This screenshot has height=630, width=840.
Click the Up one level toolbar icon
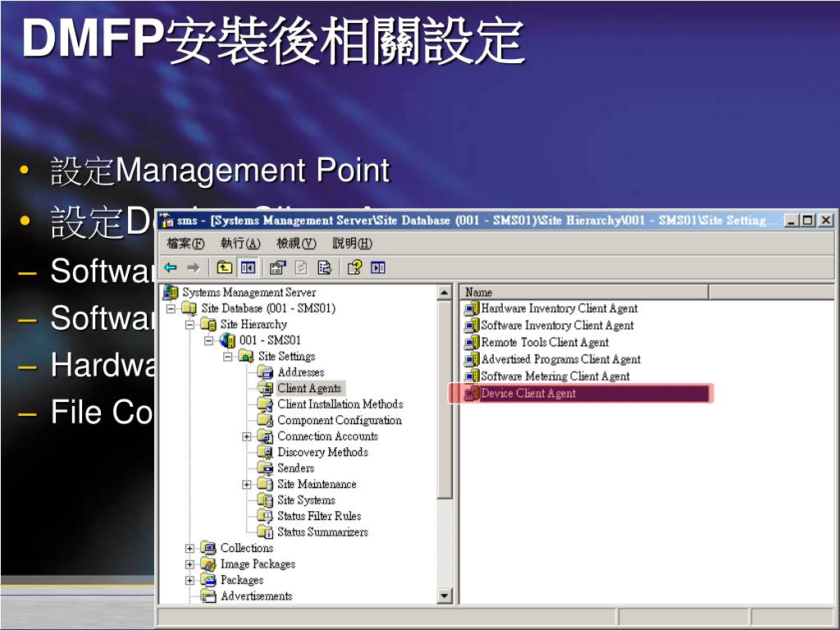(225, 267)
